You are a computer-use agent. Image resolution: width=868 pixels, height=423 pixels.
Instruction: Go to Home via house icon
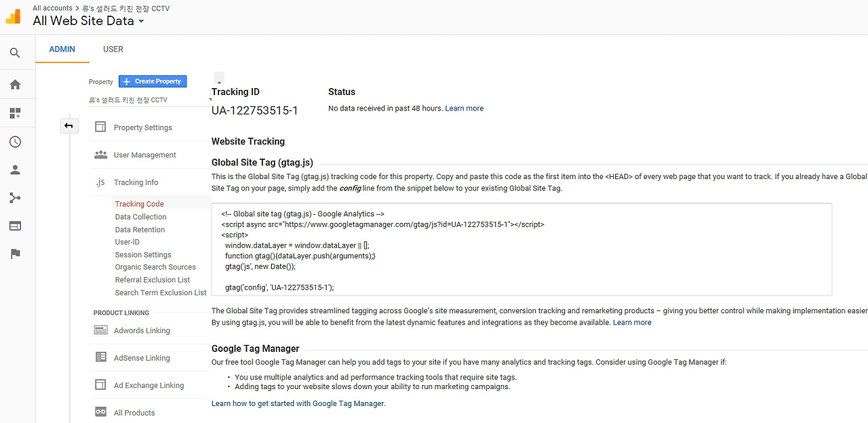(x=15, y=85)
